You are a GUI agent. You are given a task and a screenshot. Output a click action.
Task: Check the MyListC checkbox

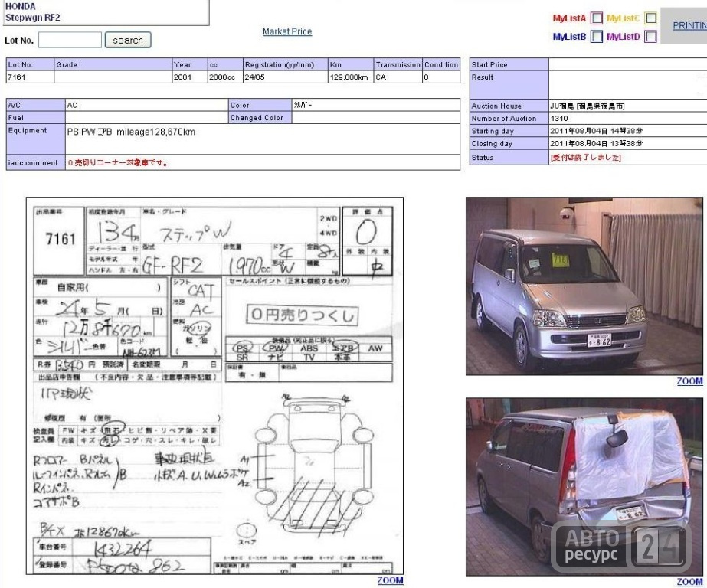[650, 18]
